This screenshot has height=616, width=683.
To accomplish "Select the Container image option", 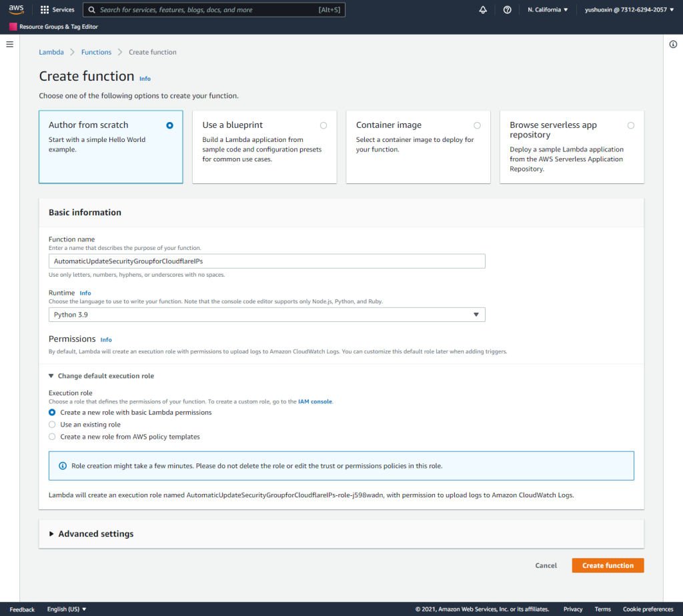I will [x=477, y=125].
